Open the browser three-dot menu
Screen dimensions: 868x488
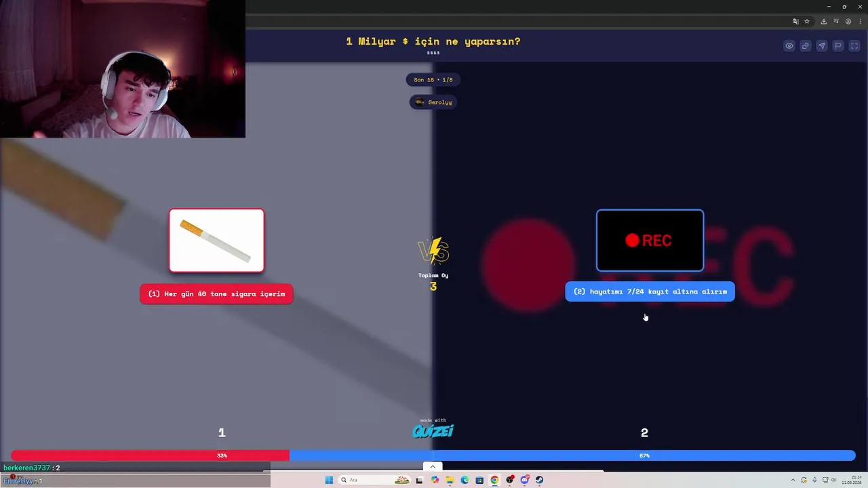coord(860,22)
